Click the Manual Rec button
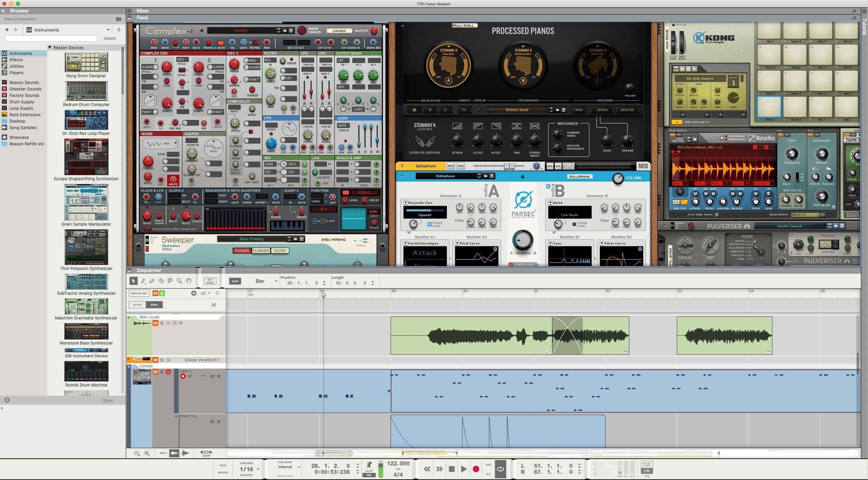Viewport: 868px width, 480px height. tap(139, 293)
